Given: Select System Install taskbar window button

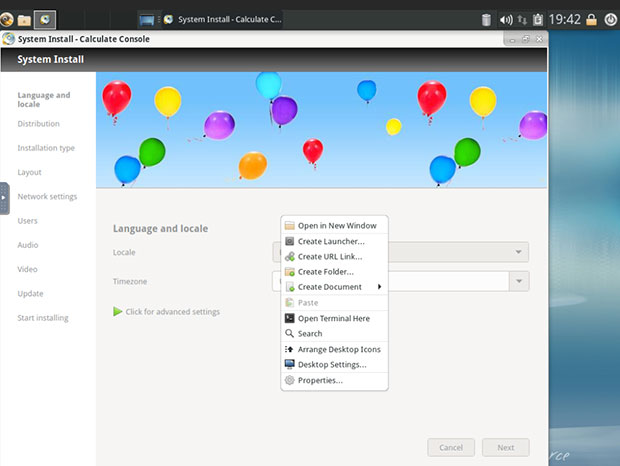Looking at the screenshot, I should click(x=223, y=19).
